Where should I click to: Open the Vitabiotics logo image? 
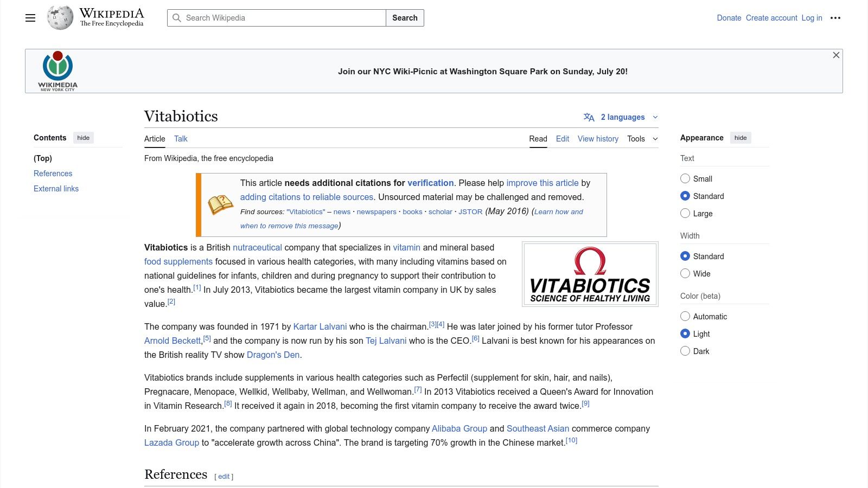coord(590,274)
